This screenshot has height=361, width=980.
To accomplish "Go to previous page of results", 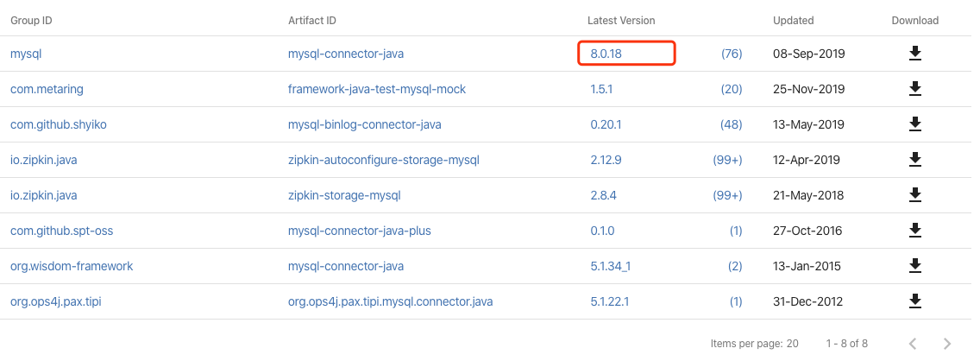I will tap(913, 344).
